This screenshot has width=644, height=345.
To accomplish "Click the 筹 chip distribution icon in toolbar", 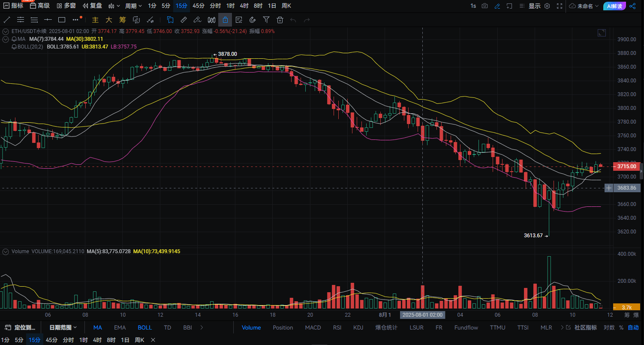I will [x=123, y=20].
